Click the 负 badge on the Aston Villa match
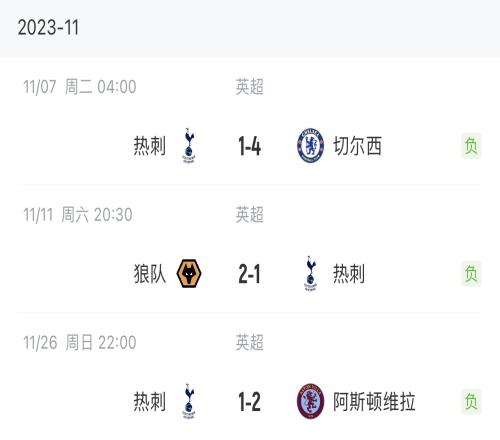This screenshot has height=440, width=500. [x=471, y=401]
